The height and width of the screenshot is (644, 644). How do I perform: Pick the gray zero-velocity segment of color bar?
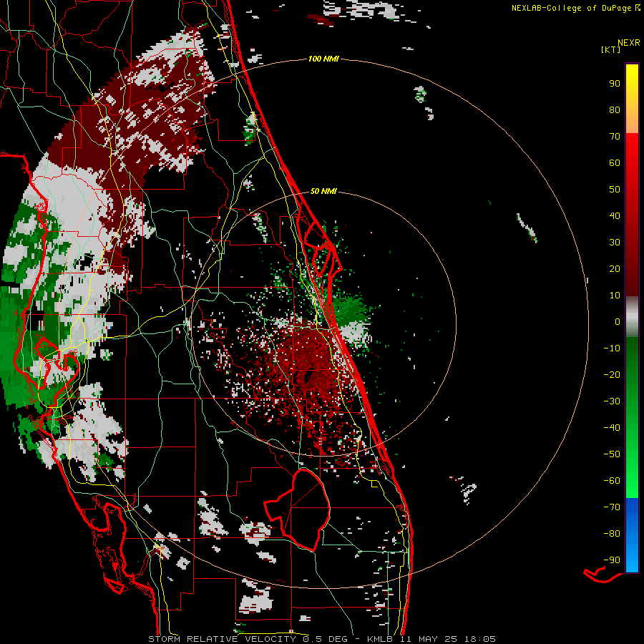[632, 317]
